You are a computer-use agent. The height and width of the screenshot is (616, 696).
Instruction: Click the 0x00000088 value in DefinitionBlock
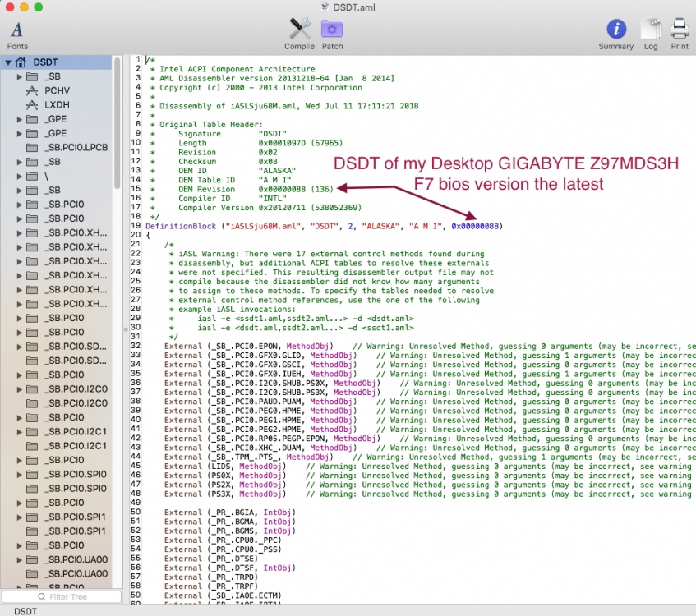point(475,226)
